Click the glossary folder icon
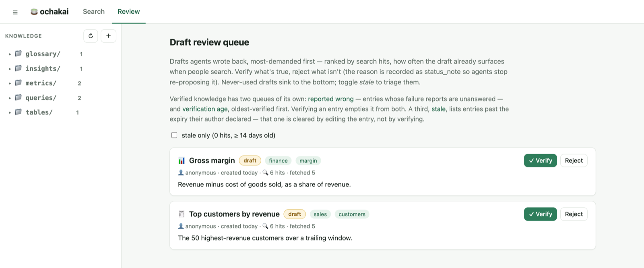Image resolution: width=644 pixels, height=268 pixels. [x=19, y=54]
